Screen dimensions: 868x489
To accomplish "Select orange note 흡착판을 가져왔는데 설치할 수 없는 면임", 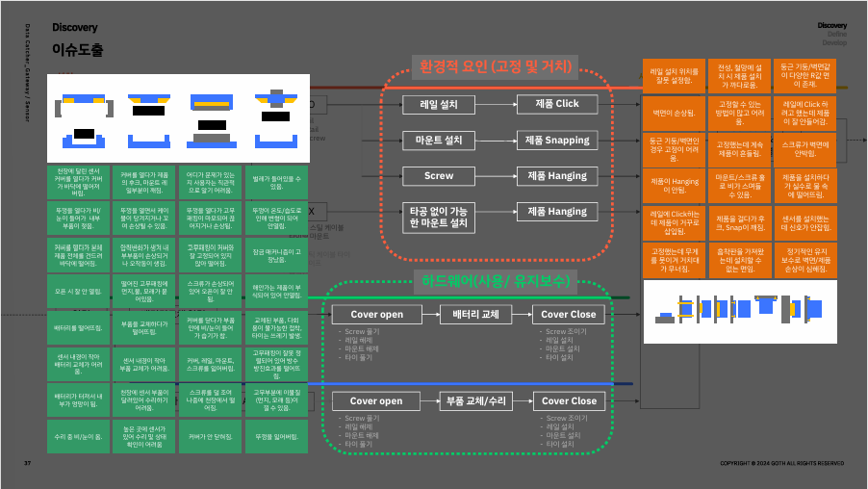I will click(739, 260).
